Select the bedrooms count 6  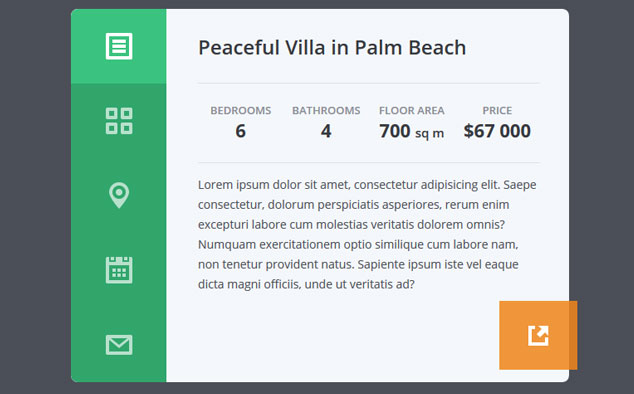(x=241, y=131)
